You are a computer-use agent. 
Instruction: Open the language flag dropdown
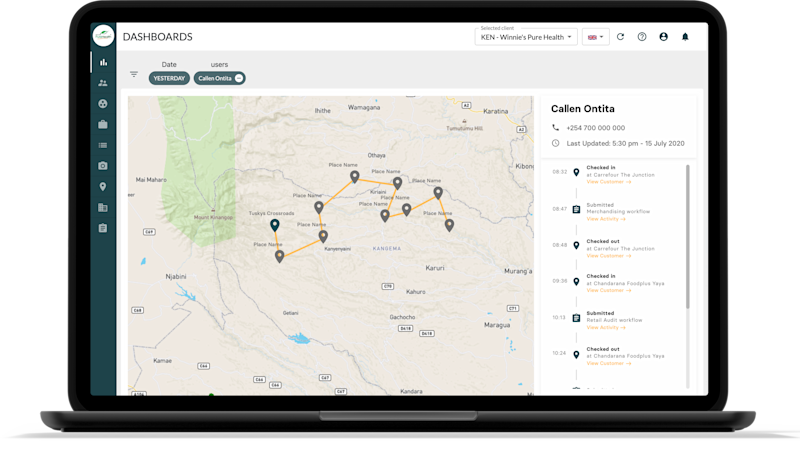pos(595,37)
